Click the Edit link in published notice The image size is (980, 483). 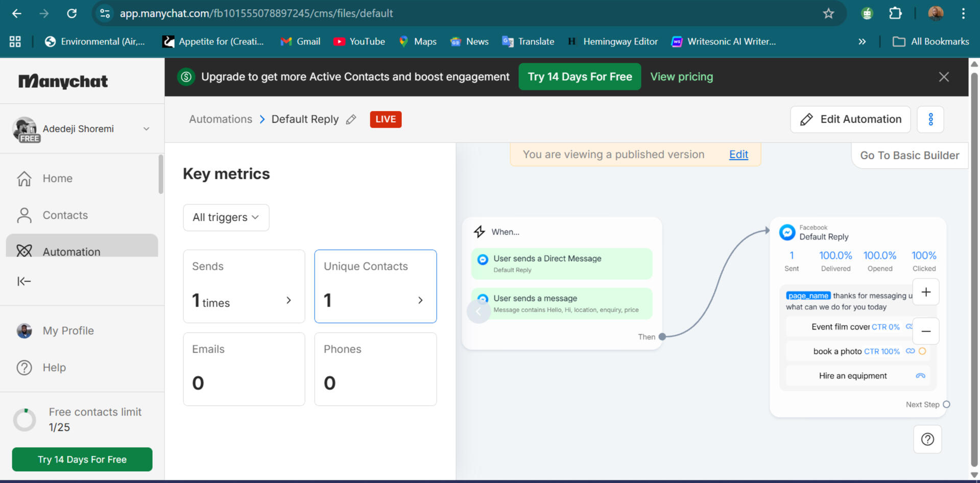pyautogui.click(x=738, y=154)
